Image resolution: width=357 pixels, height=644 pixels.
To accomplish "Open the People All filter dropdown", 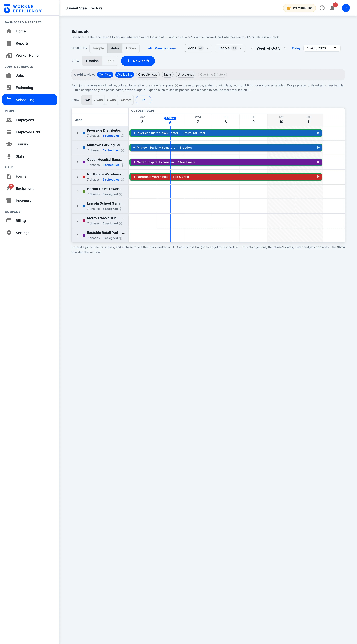I will (230, 48).
